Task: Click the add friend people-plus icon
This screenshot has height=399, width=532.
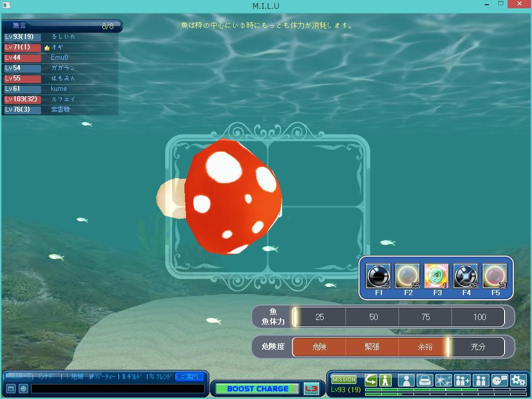Action: pyautogui.click(x=462, y=380)
